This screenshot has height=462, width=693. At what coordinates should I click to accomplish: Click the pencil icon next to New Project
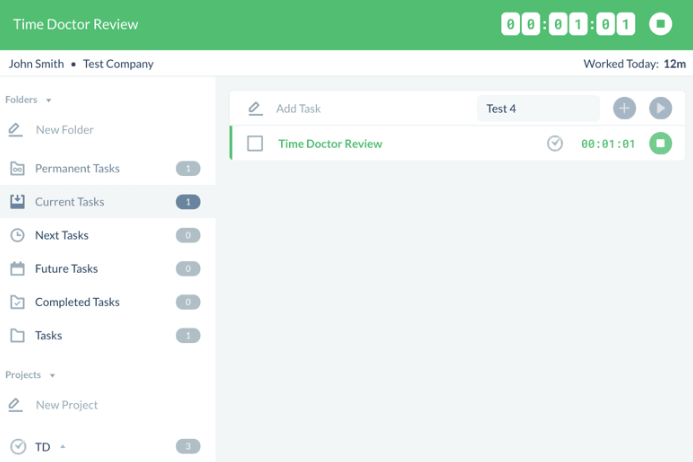pyautogui.click(x=15, y=405)
